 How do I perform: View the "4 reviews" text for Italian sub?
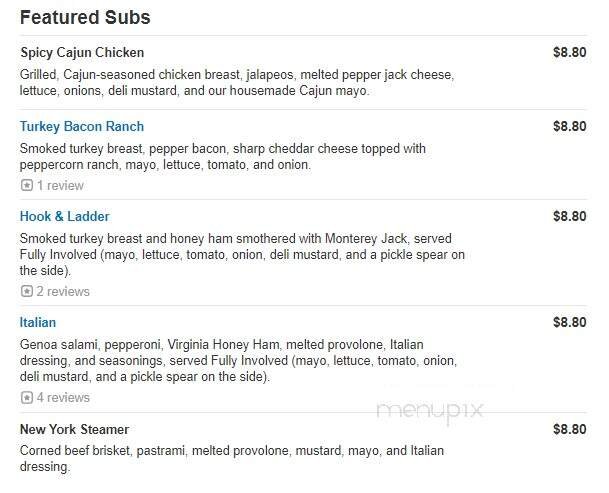point(63,398)
